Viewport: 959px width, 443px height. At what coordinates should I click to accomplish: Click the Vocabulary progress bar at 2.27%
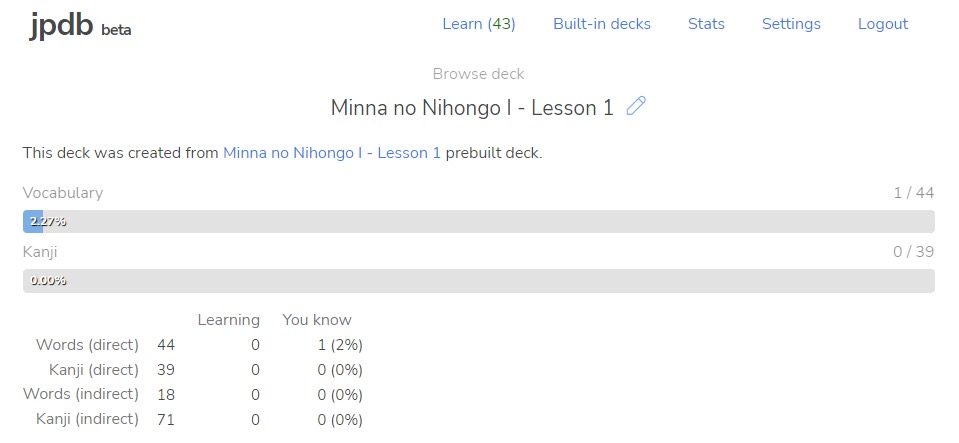coord(479,222)
